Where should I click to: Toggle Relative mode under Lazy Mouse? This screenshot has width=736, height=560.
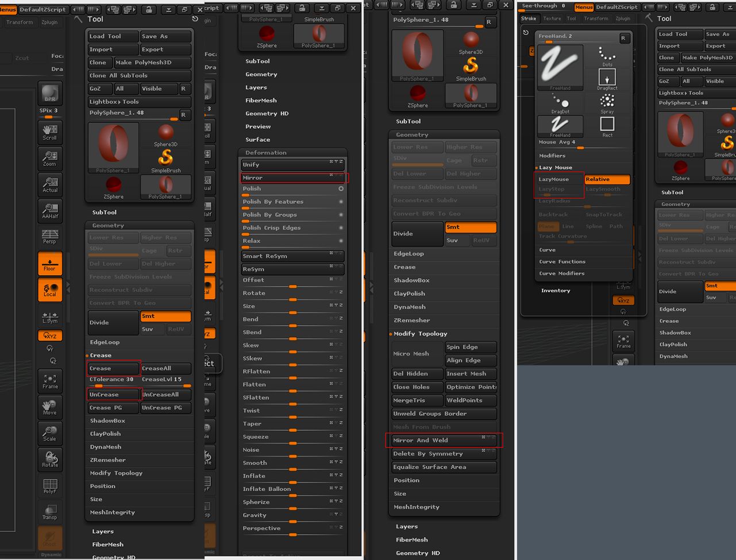pyautogui.click(x=606, y=179)
